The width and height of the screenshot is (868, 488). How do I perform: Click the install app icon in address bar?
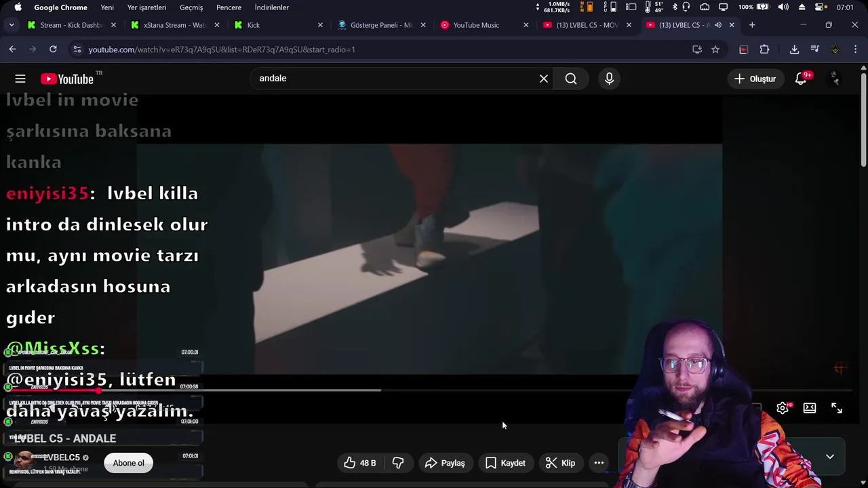point(697,49)
